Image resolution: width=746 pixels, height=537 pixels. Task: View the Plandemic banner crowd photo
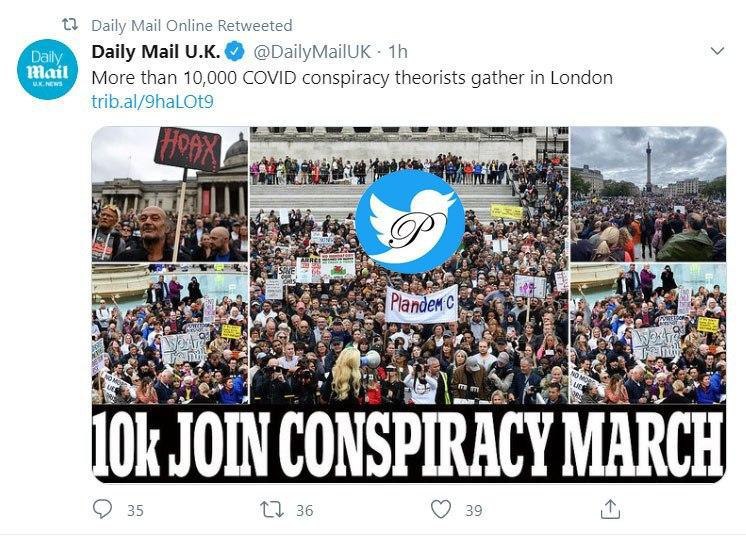(x=409, y=265)
